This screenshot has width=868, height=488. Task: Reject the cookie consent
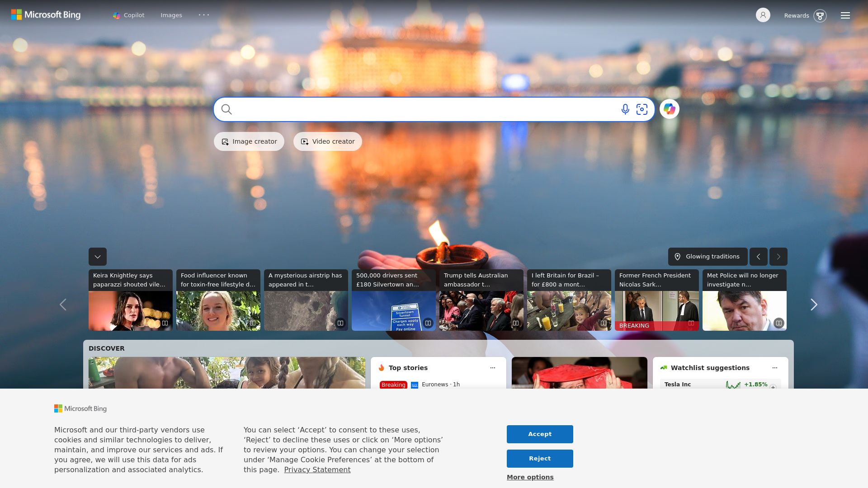point(540,459)
